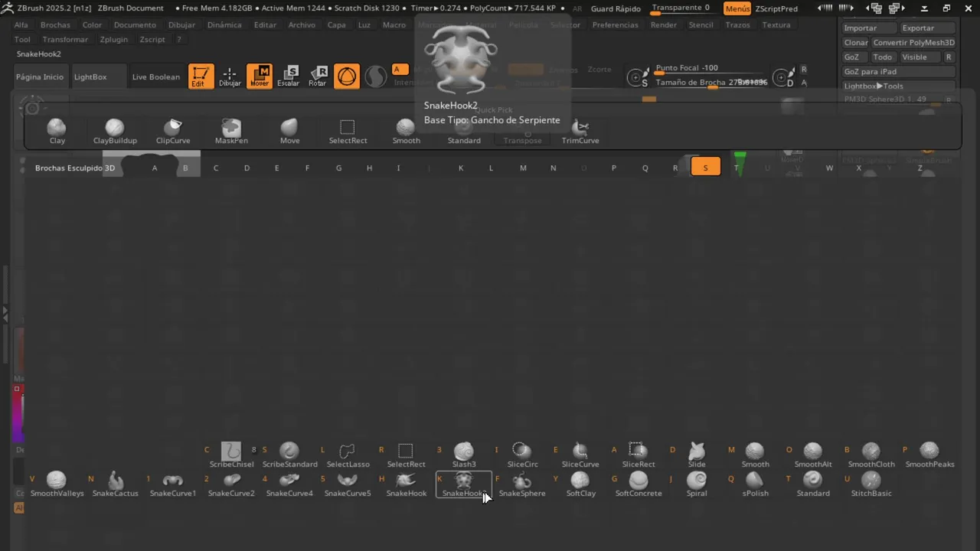This screenshot has height=551, width=980.
Task: Click the GoZ para iPad button
Action: tap(899, 71)
